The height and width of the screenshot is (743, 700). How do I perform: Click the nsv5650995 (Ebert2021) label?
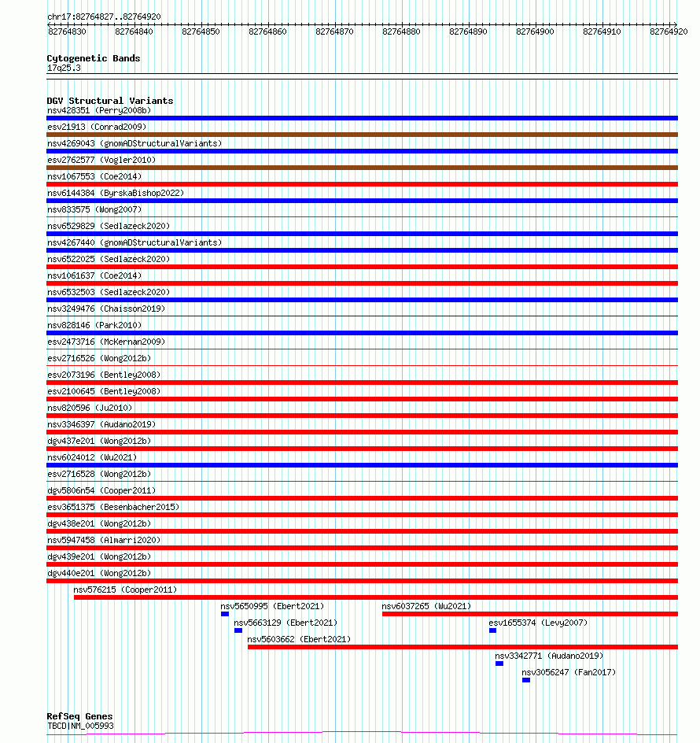point(272,607)
